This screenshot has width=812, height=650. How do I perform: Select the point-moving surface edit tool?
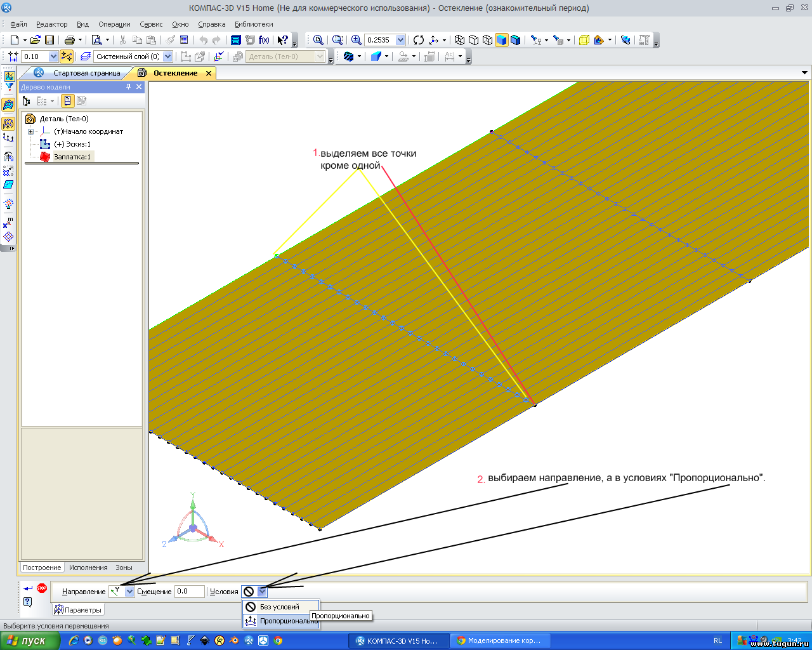[x=8, y=124]
